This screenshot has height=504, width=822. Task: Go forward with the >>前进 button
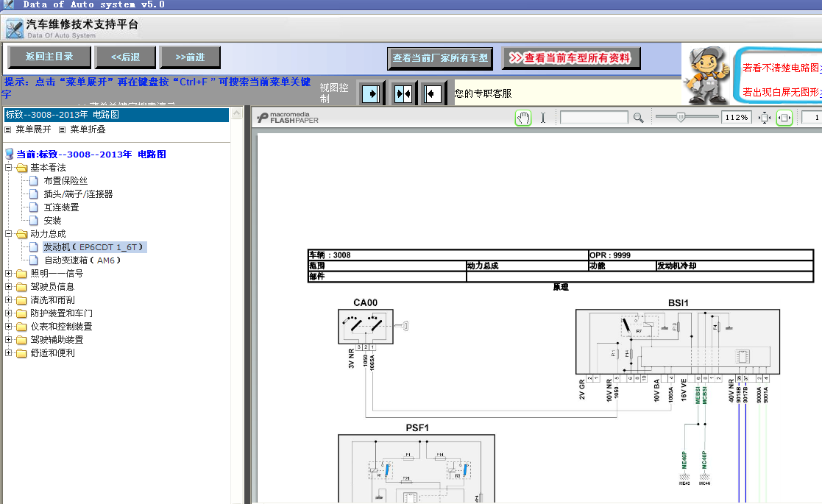(x=190, y=57)
